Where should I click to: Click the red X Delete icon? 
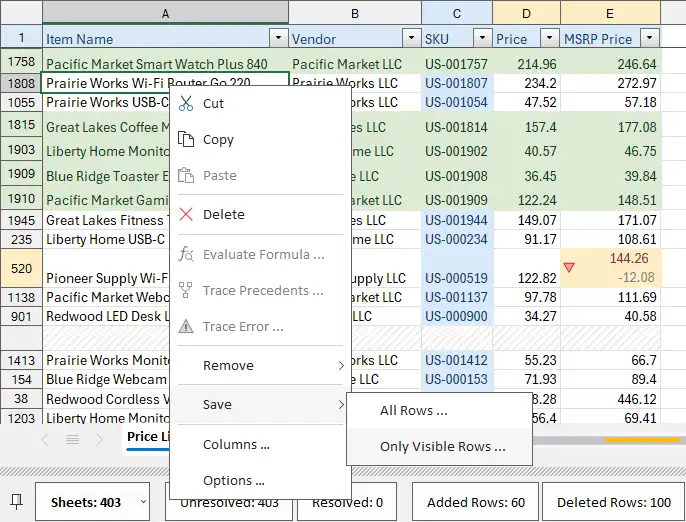(186, 214)
